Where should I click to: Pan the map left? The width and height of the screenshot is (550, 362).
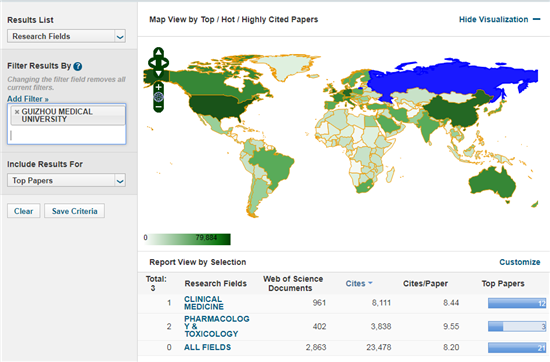pyautogui.click(x=152, y=63)
